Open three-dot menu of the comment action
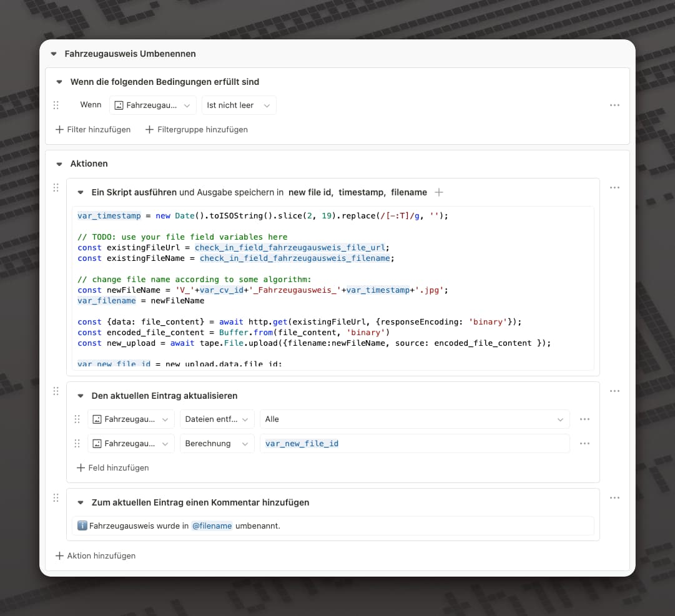Viewport: 675px width, 616px height. pyautogui.click(x=614, y=497)
